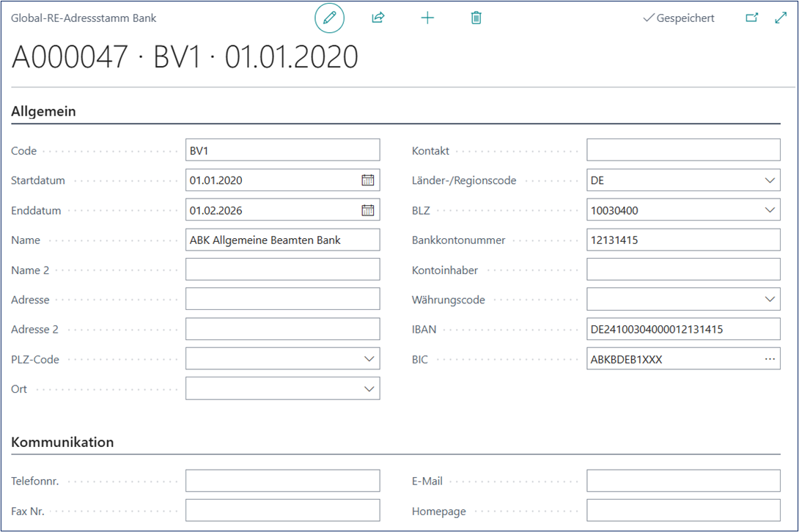Collapse the Kommunikation section header
This screenshot has height=532, width=799.
pyautogui.click(x=62, y=443)
